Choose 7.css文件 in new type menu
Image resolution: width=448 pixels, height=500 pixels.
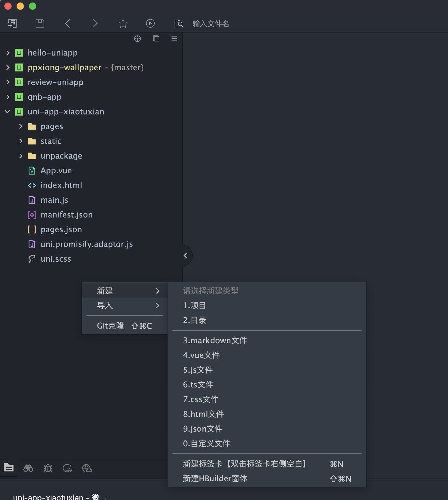(x=267, y=399)
